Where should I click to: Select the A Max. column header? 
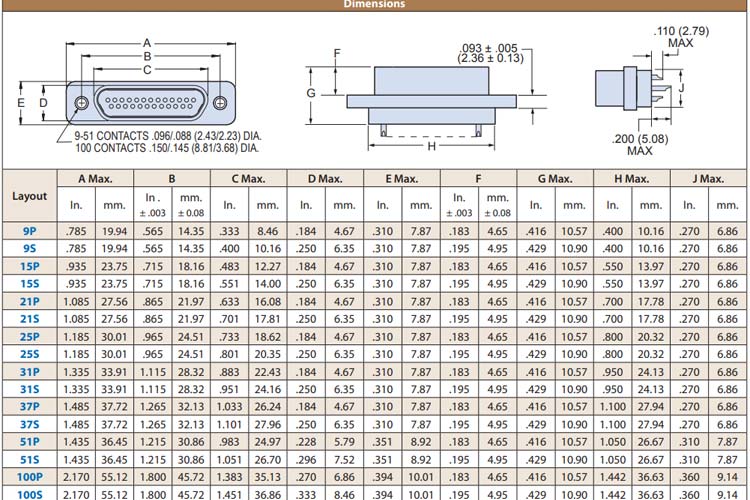[x=95, y=179]
